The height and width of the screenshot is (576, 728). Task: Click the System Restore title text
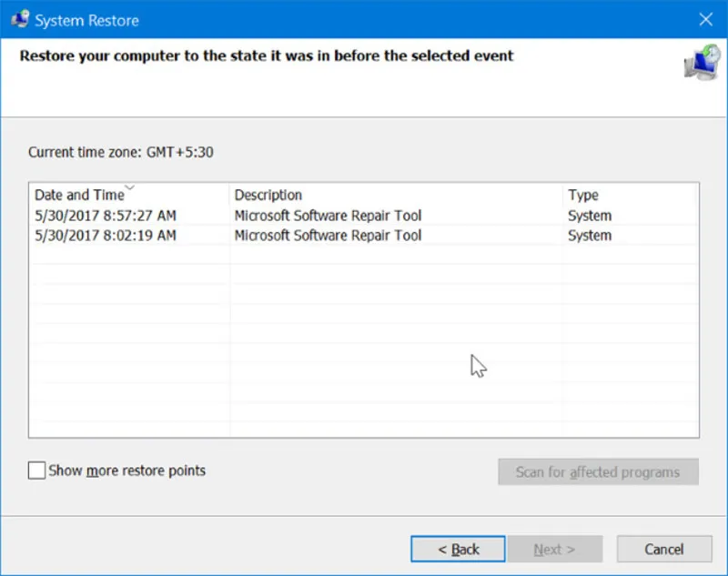pyautogui.click(x=87, y=19)
